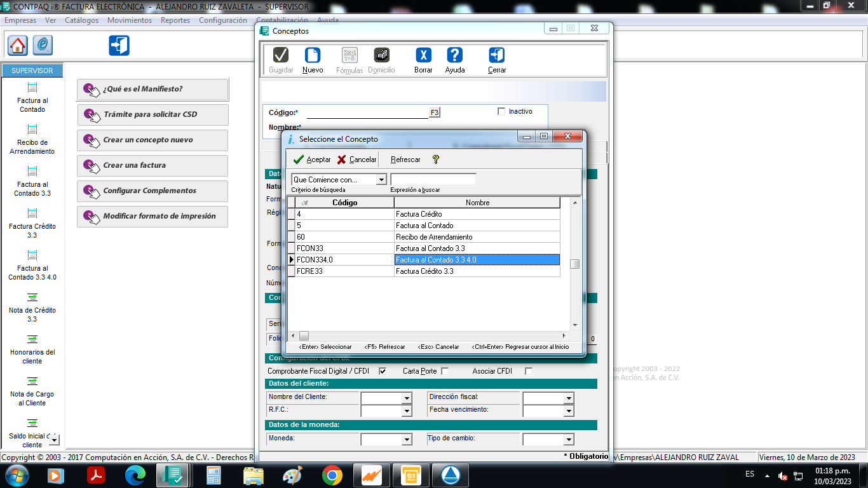Click ¿Qué es el Manifiesto? button
Viewport: 868px width, 488px height.
tap(152, 90)
